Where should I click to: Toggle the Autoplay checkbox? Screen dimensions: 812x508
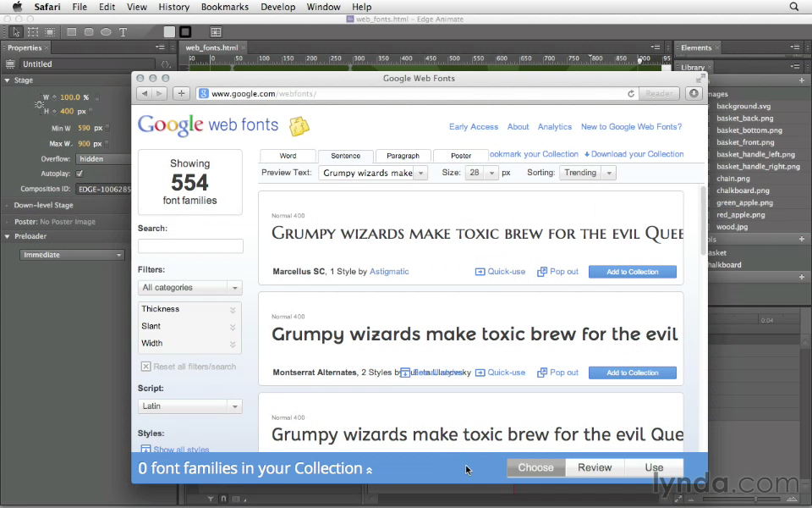click(x=80, y=174)
